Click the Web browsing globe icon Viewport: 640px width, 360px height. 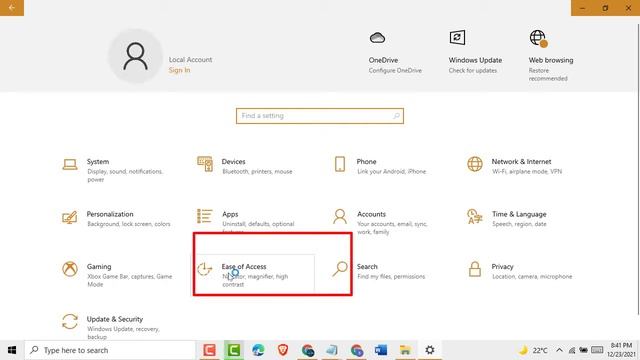pos(538,38)
